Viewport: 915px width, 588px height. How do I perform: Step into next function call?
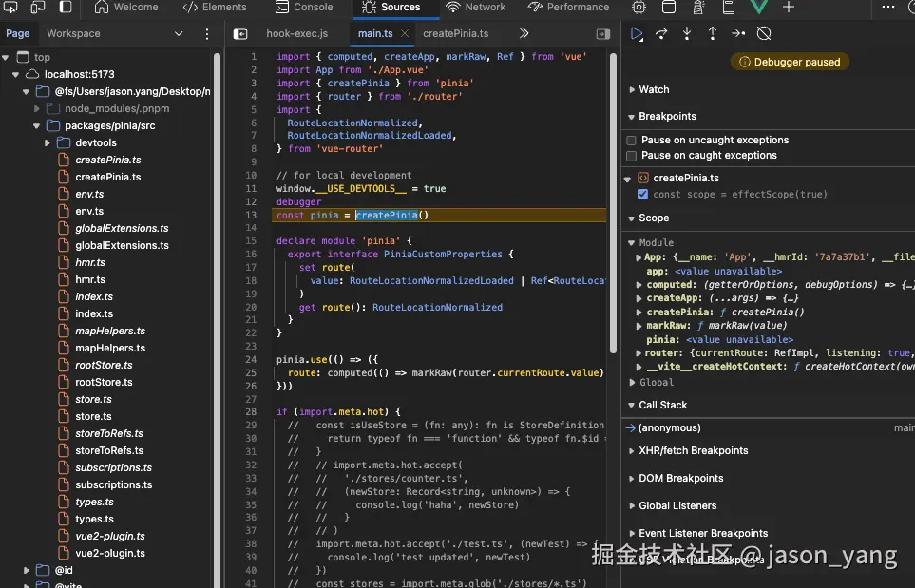coord(687,33)
